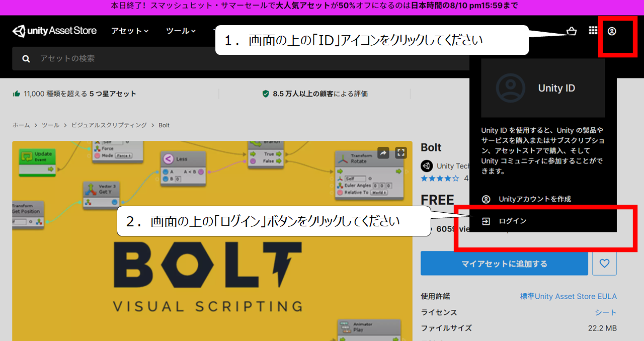Viewport: 644px width, 341px height.
Task: Select Unityアカウントを作成 in account menu
Action: click(x=535, y=199)
